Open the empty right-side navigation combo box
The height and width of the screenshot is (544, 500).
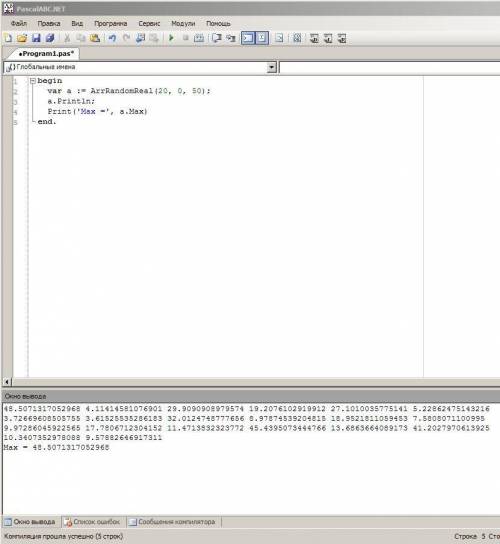pyautogui.click(x=389, y=67)
